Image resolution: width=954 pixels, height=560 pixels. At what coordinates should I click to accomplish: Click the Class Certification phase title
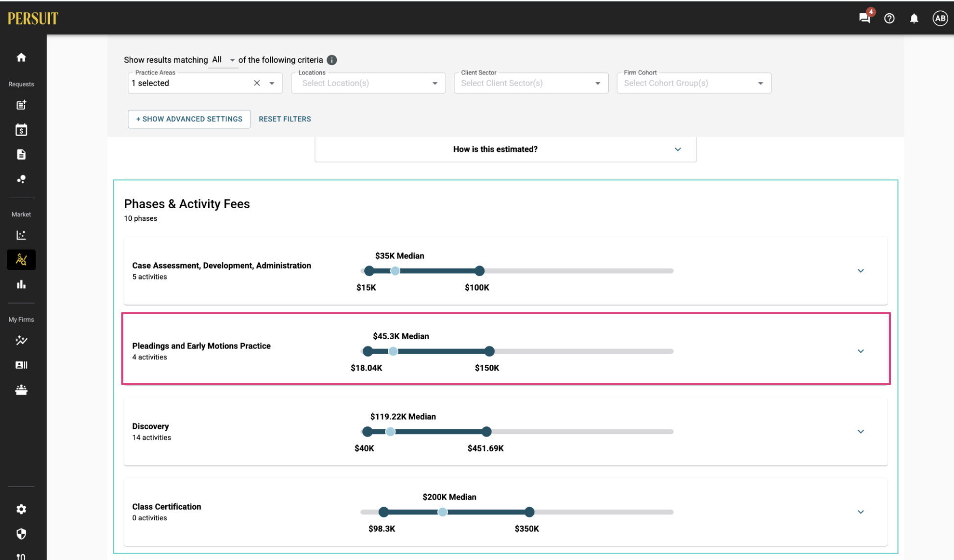167,507
